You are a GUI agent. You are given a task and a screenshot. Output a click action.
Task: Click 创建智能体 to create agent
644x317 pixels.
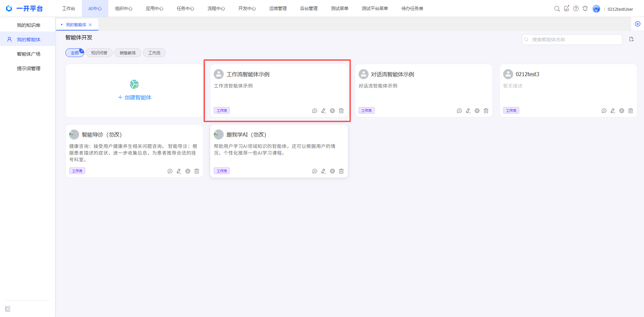(135, 97)
